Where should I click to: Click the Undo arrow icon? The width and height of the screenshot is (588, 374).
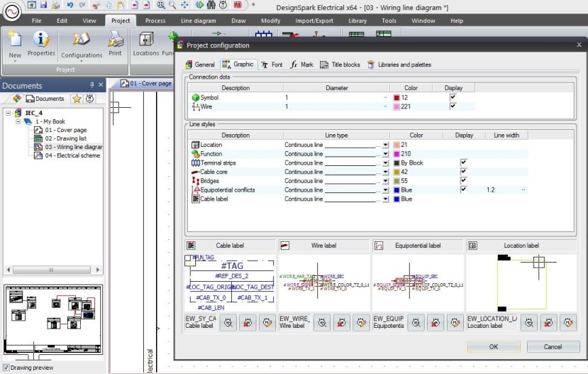pyautogui.click(x=70, y=5)
